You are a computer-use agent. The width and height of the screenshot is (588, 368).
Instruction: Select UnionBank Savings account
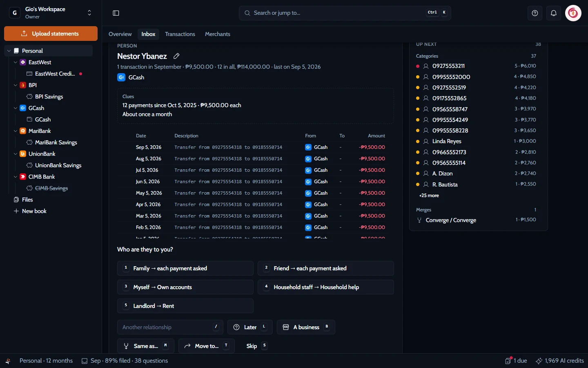coord(58,165)
